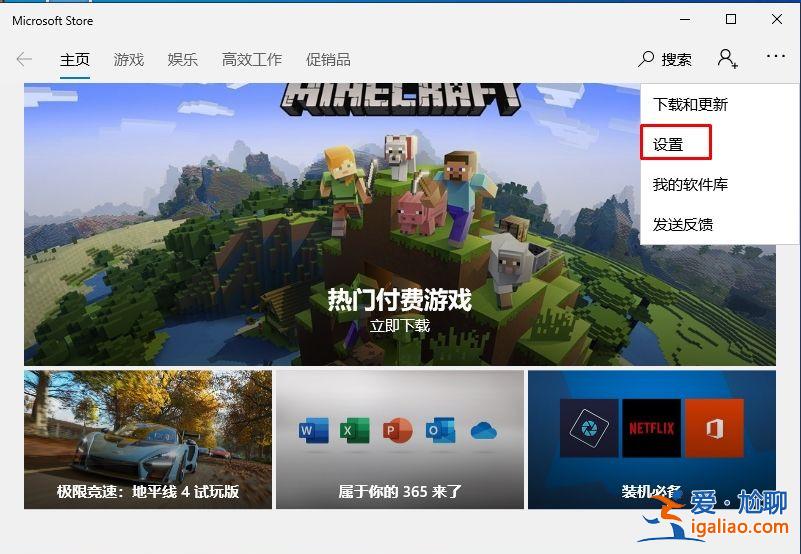Open 我的软件库 menu entry
Viewport: 801px width, 554px height.
point(690,184)
